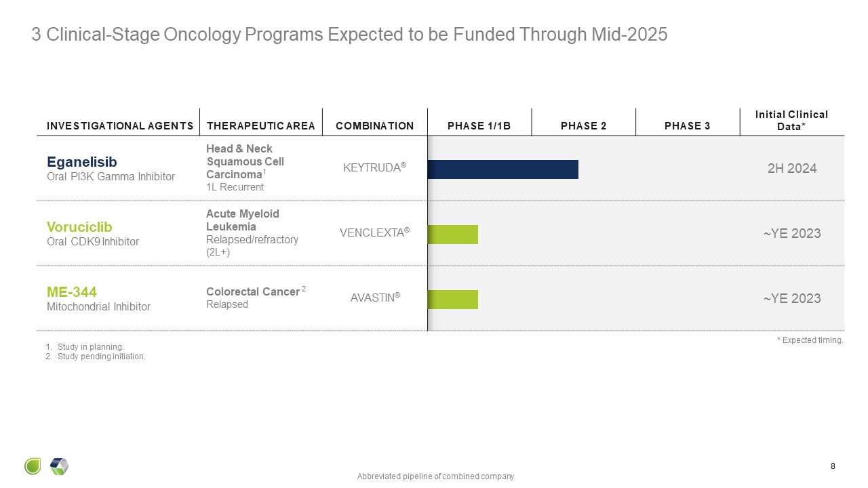868x488 pixels.
Task: Click the slide page number 8
Action: 833,466
